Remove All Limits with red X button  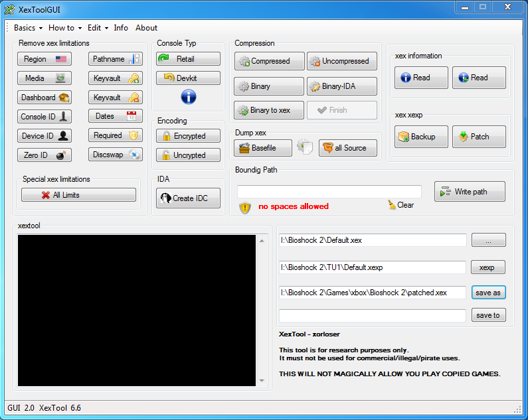(78, 195)
